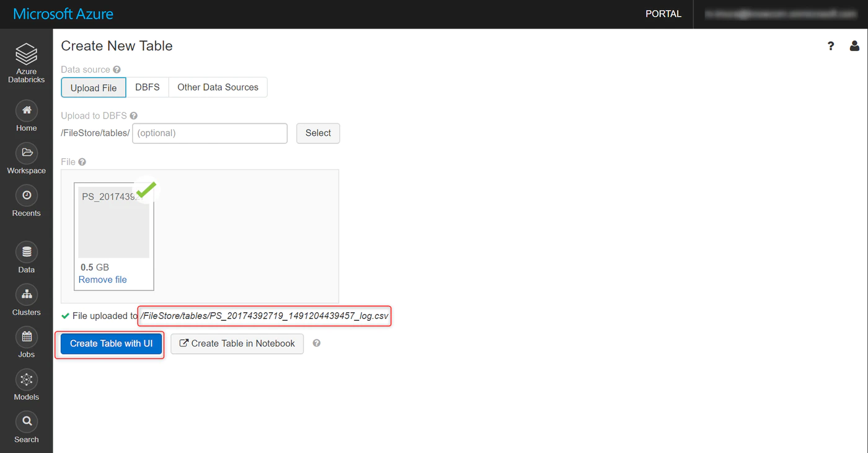Show help tooltip next to File label
This screenshot has width=868, height=453.
[82, 162]
